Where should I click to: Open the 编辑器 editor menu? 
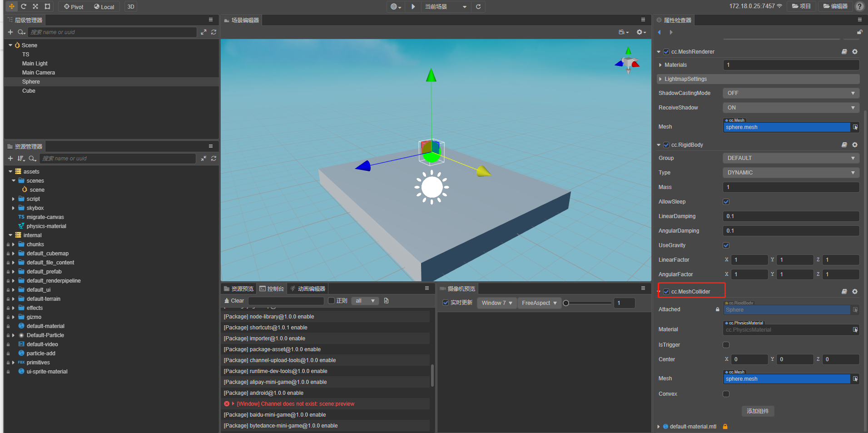pyautogui.click(x=836, y=6)
